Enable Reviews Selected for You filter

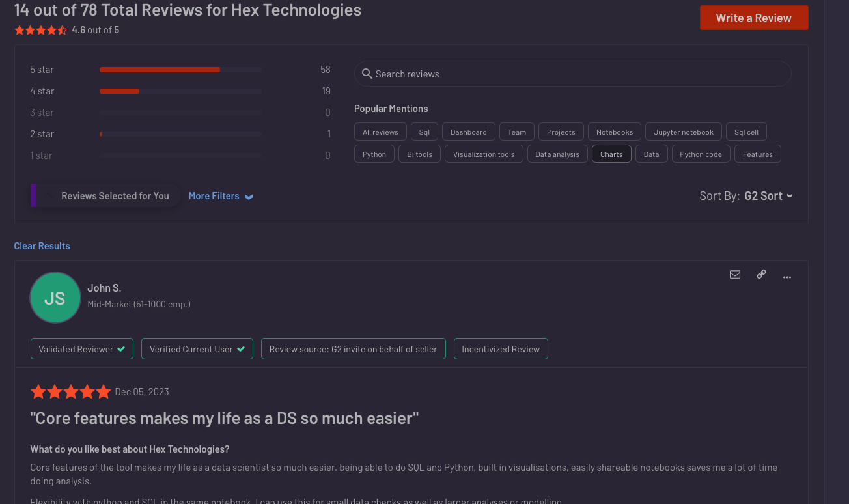coord(106,195)
